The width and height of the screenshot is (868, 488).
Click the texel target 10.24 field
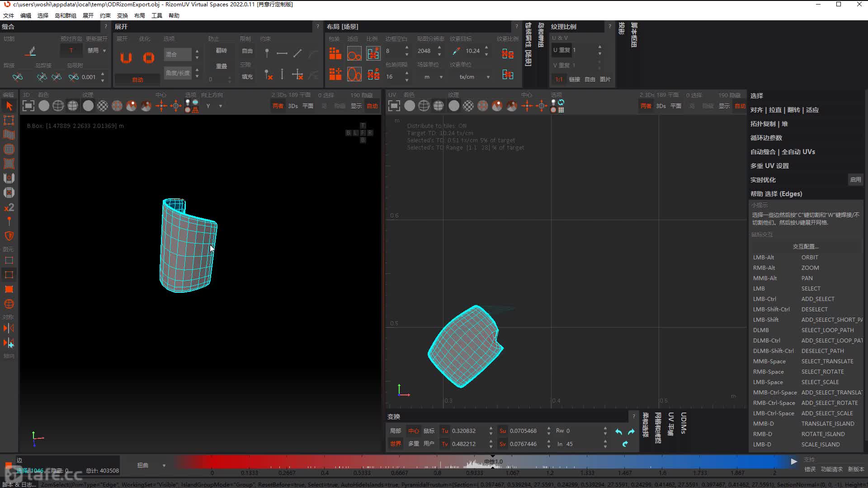473,51
